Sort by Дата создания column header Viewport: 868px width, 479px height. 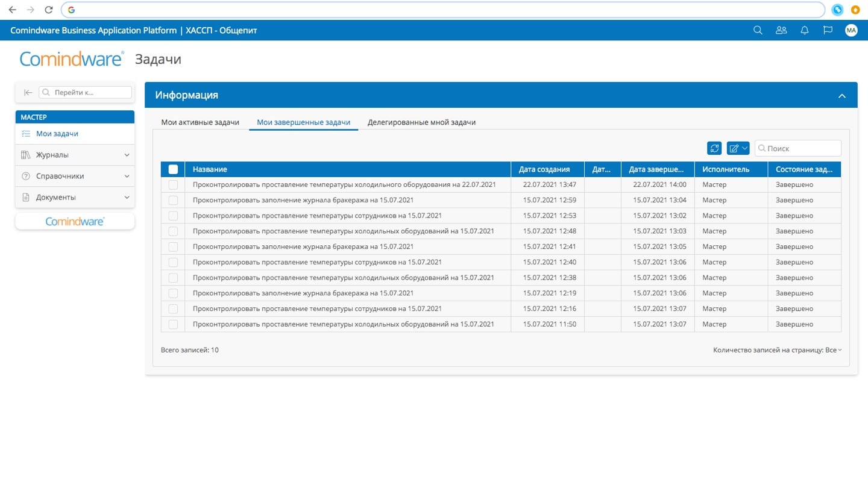[547, 169]
